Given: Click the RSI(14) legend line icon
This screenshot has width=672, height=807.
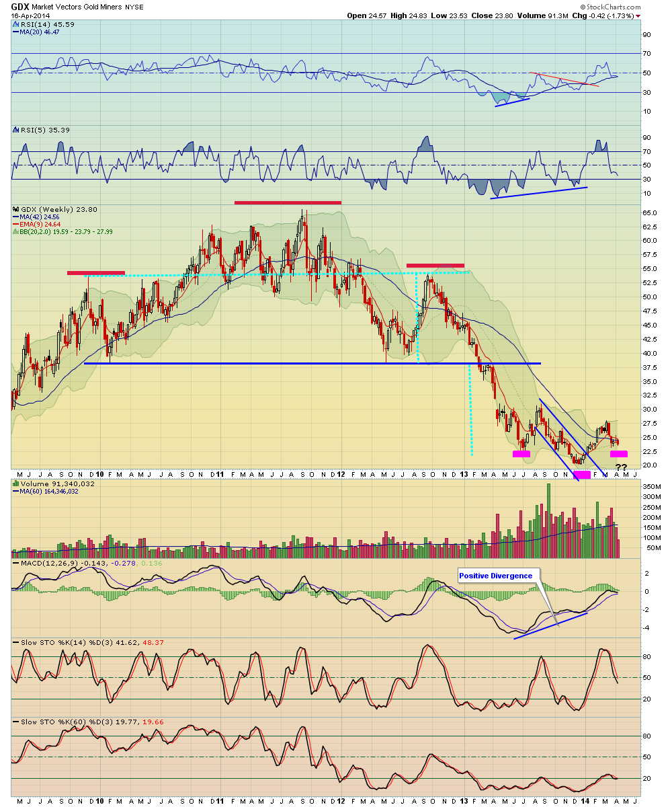Looking at the screenshot, I should point(15,24).
